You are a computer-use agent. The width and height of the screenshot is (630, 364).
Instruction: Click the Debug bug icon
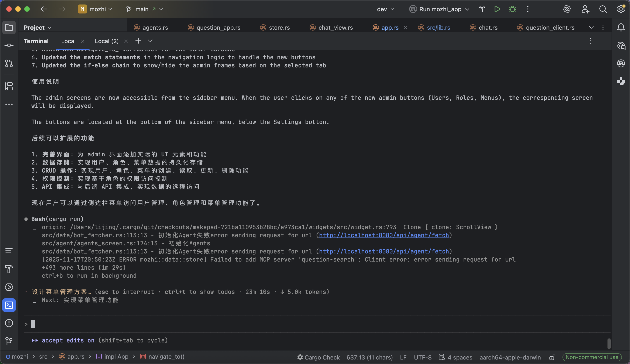pyautogui.click(x=512, y=9)
